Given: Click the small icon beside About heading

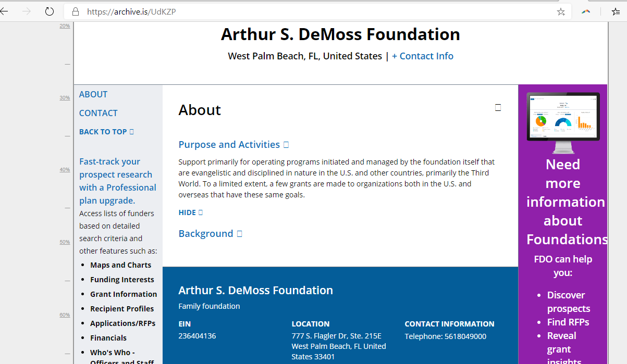Looking at the screenshot, I should [x=498, y=108].
